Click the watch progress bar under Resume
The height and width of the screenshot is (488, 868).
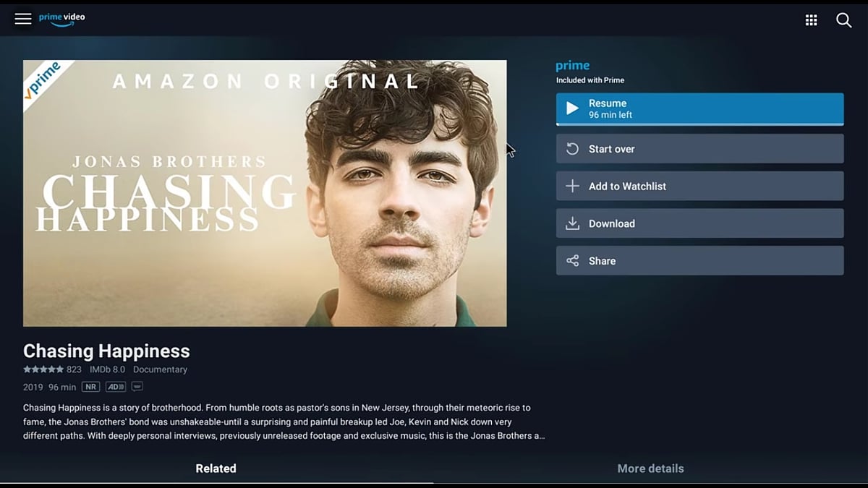[699, 124]
